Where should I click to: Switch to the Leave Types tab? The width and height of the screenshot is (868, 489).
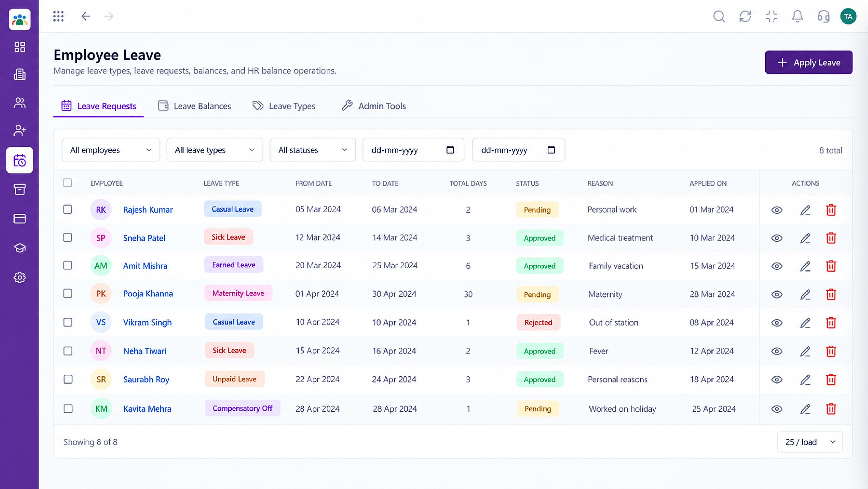pos(284,106)
